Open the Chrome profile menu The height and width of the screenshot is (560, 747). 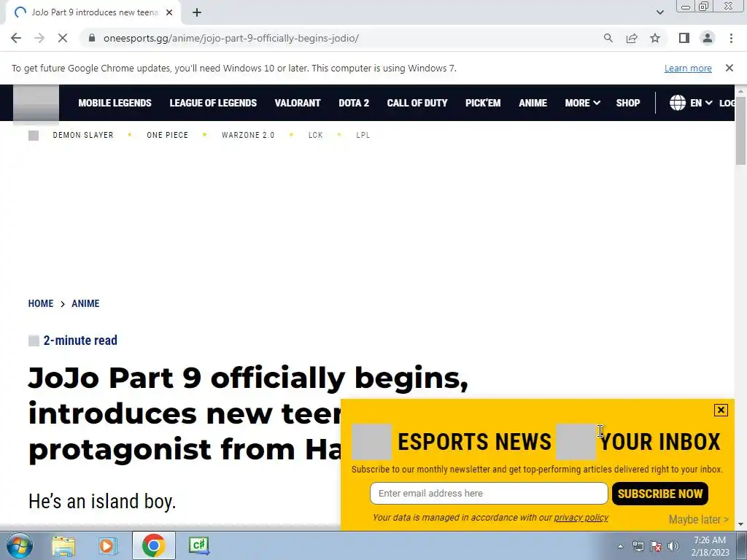tap(708, 38)
